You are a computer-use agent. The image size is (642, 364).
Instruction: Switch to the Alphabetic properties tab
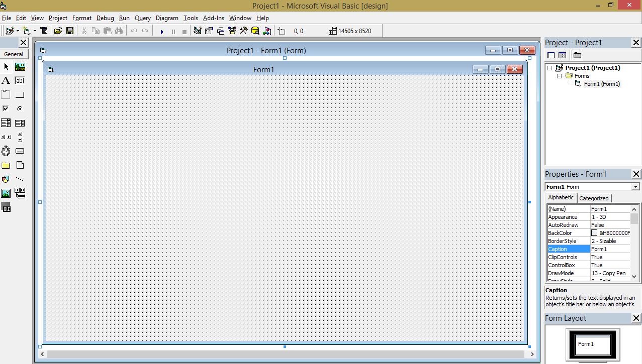561,198
